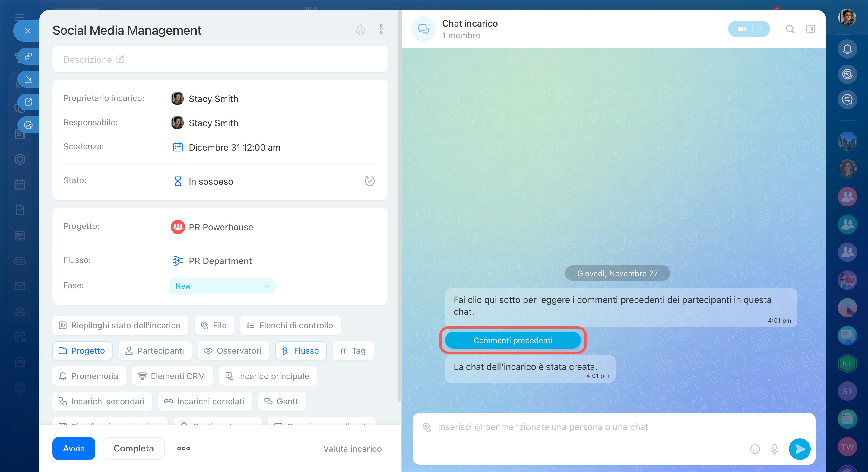
Task: Click the Commenti precedenti button
Action: point(512,340)
